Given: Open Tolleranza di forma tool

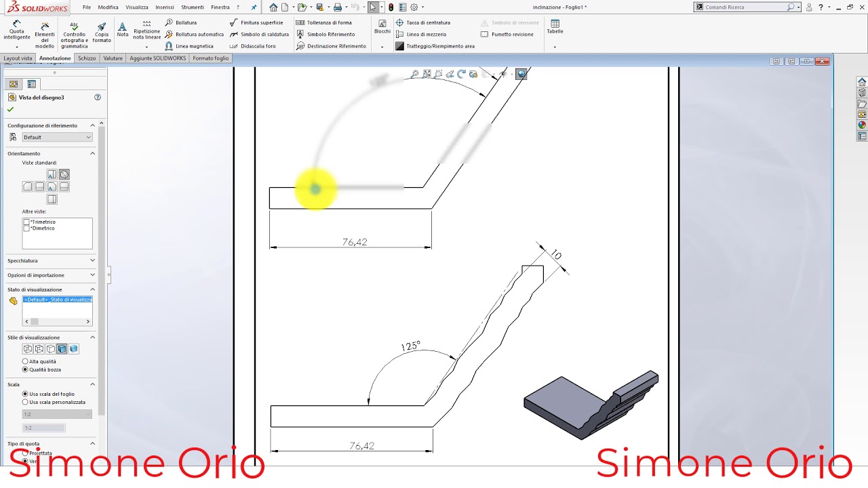Looking at the screenshot, I should click(x=324, y=22).
